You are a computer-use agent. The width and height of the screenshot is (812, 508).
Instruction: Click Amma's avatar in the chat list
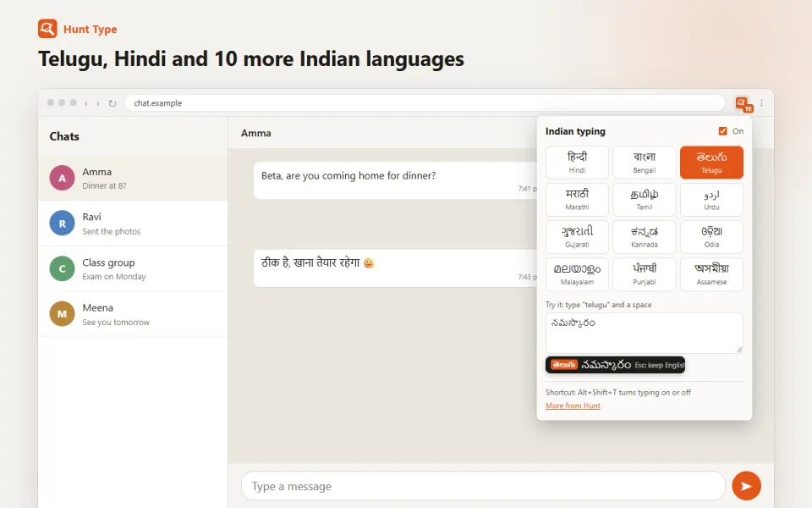[x=62, y=178]
